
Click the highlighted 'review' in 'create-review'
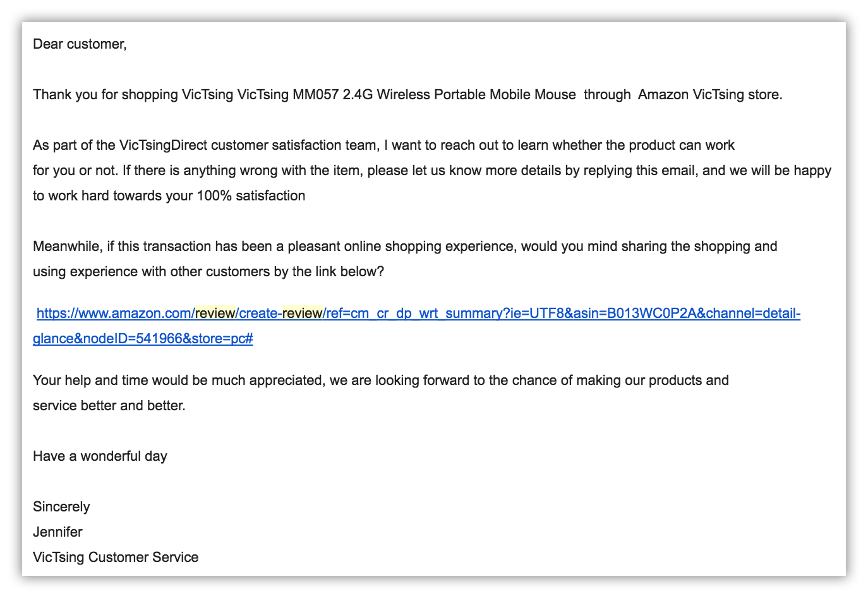[x=302, y=314]
